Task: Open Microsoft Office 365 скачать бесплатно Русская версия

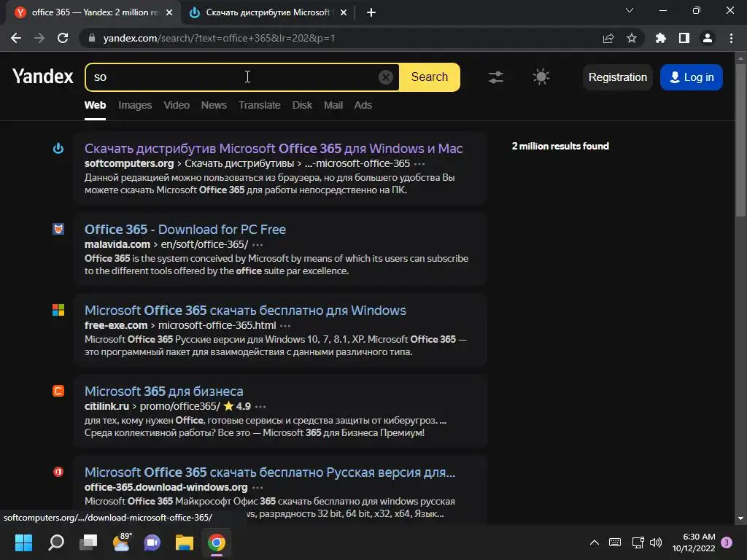Action: (270, 472)
